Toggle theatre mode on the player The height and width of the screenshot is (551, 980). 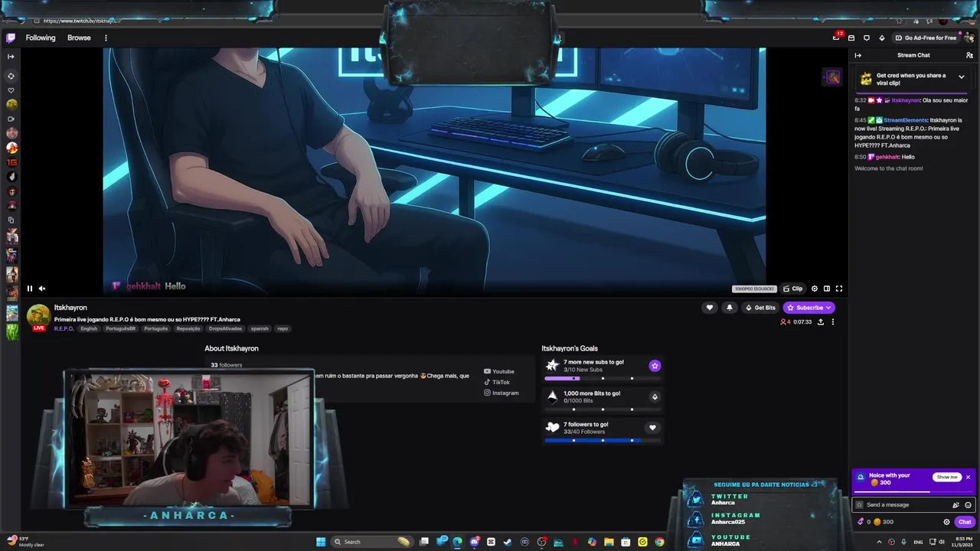827,289
